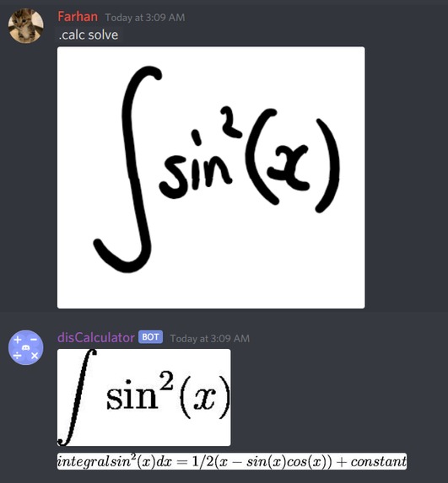The image size is (448, 483).
Task: Click the typeset sin² text in bot reply
Action: click(140, 392)
